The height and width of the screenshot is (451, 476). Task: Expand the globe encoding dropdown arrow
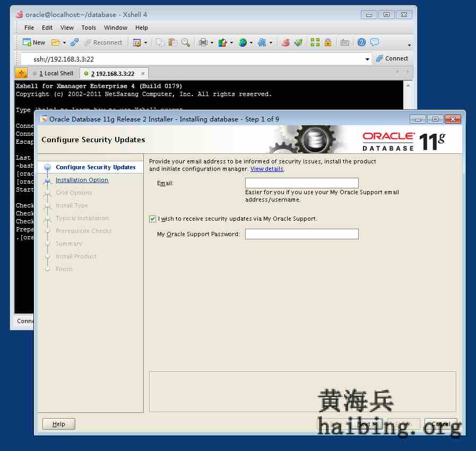[251, 43]
